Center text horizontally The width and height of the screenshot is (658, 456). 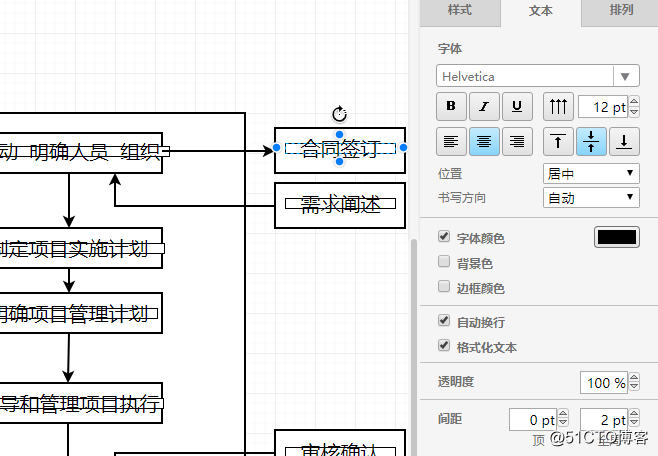pyautogui.click(x=484, y=141)
